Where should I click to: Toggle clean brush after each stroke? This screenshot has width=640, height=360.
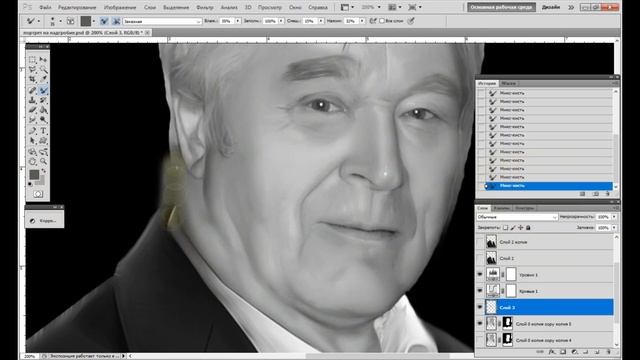[116, 21]
